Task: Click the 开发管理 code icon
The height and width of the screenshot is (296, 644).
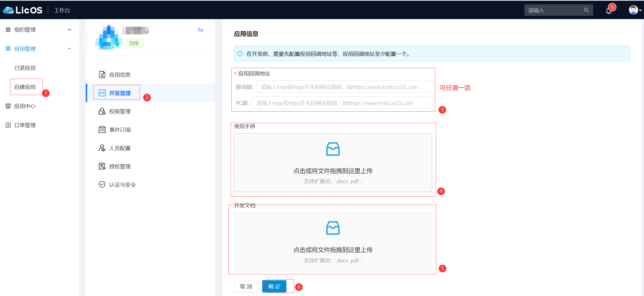Action: coord(102,93)
